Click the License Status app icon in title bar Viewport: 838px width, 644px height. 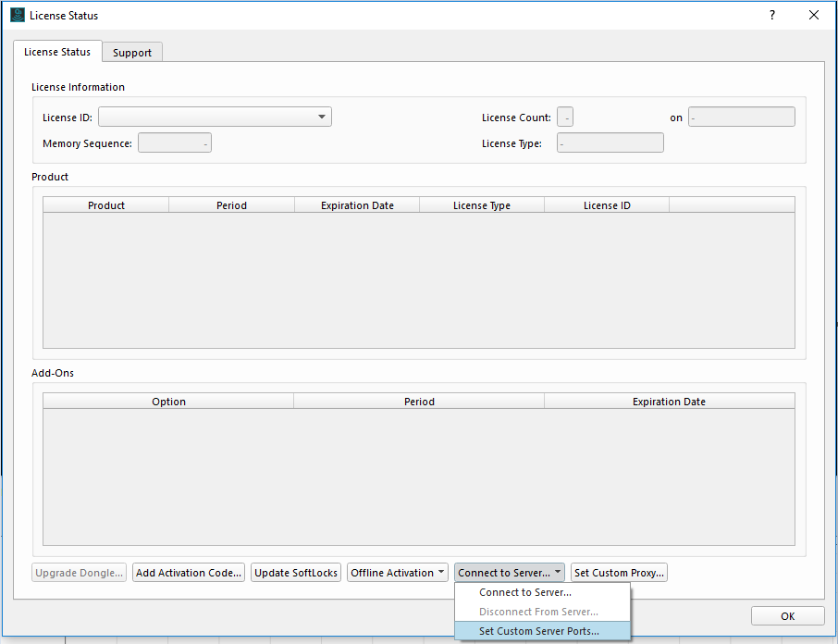17,15
